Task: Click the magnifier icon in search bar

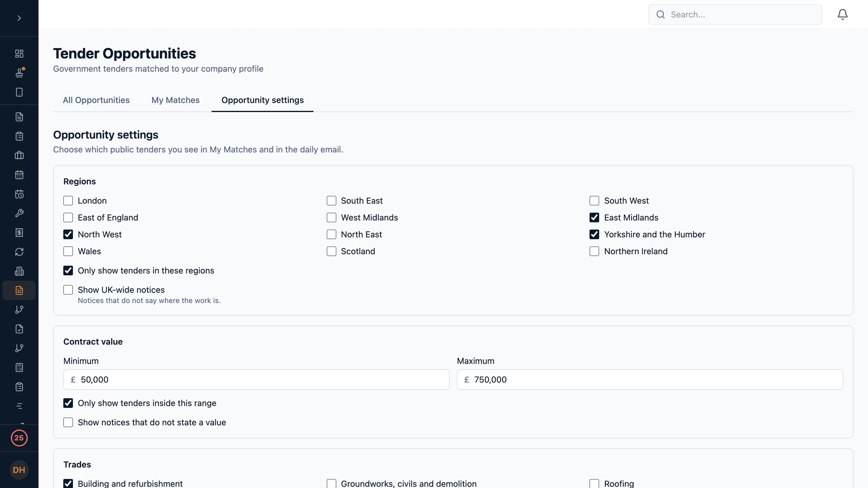Action: 660,14
